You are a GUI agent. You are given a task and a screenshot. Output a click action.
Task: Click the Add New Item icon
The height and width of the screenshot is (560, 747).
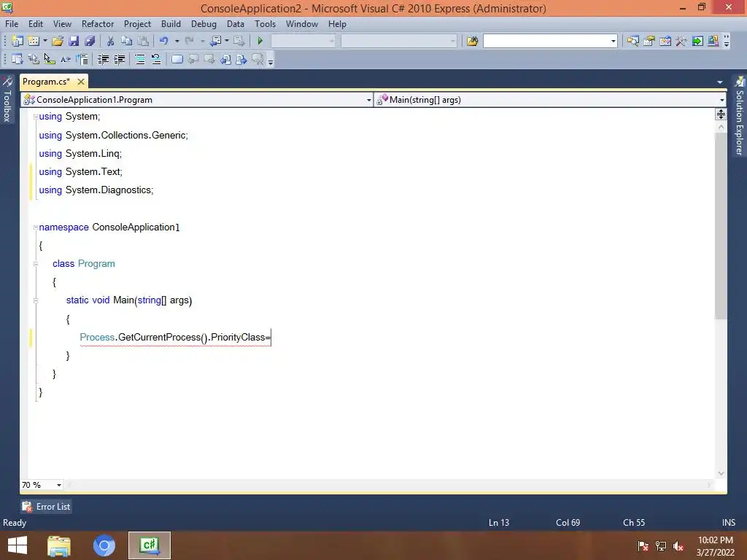click(34, 41)
